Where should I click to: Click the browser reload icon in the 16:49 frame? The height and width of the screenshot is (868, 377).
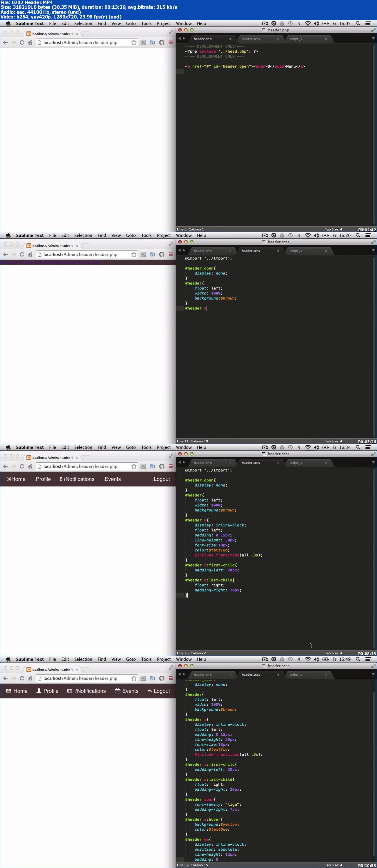point(22,678)
